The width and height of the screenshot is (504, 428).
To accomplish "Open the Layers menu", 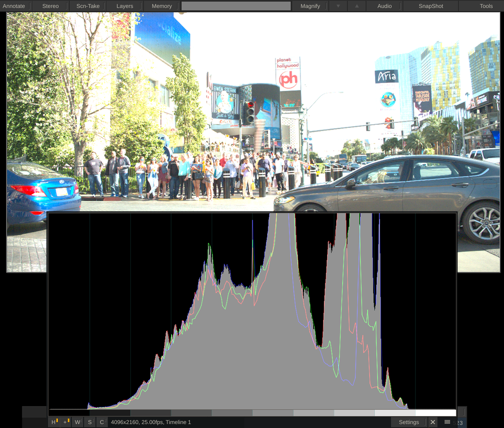I will (125, 6).
